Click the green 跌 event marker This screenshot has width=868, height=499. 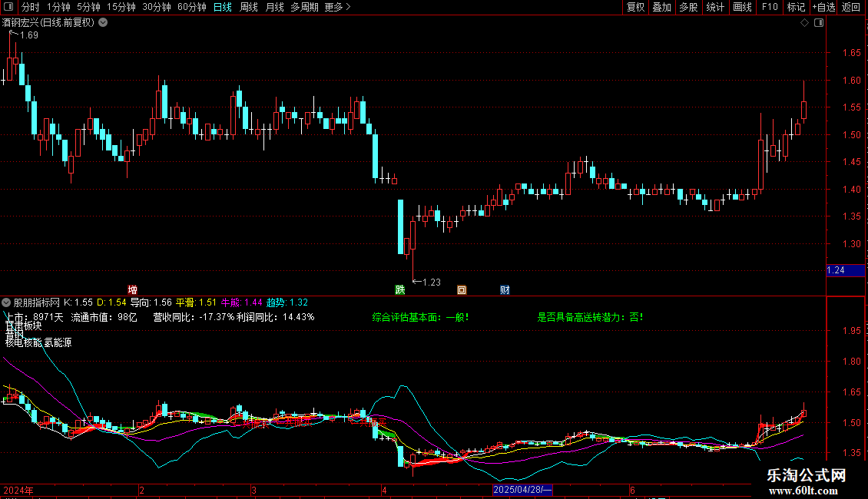click(399, 289)
